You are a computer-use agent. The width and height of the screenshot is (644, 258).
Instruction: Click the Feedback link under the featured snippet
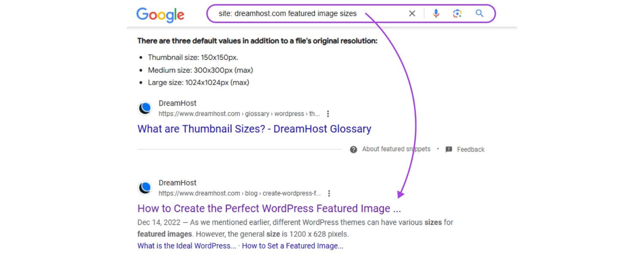471,150
